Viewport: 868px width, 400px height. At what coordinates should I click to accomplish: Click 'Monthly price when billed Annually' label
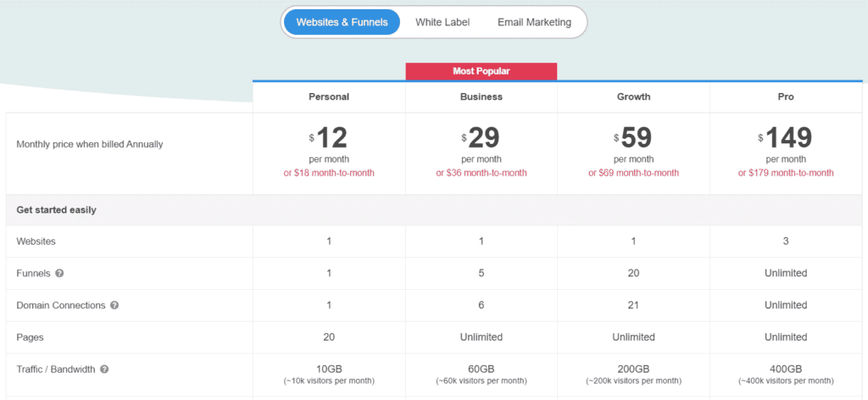pos(90,144)
